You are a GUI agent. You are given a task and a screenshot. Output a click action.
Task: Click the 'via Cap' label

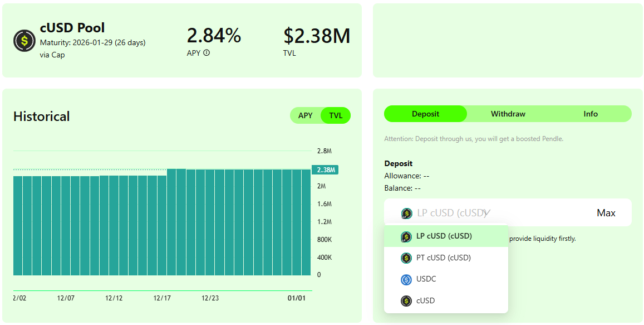pos(52,55)
